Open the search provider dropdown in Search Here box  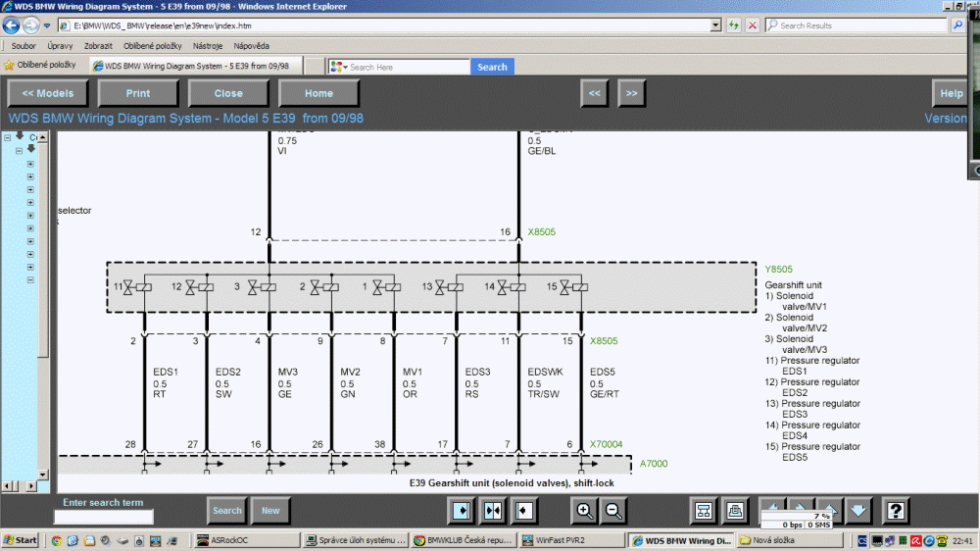(x=345, y=67)
